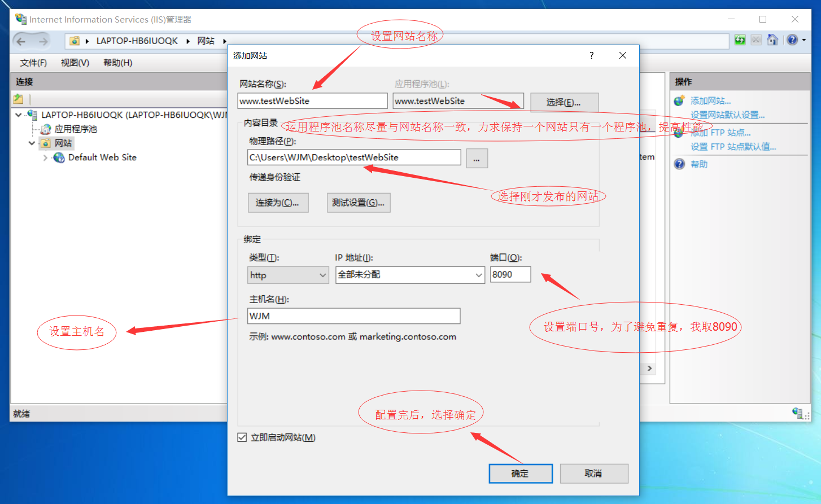
Task: Click the 添加网站 globe icon in Actions pane
Action: click(x=678, y=100)
